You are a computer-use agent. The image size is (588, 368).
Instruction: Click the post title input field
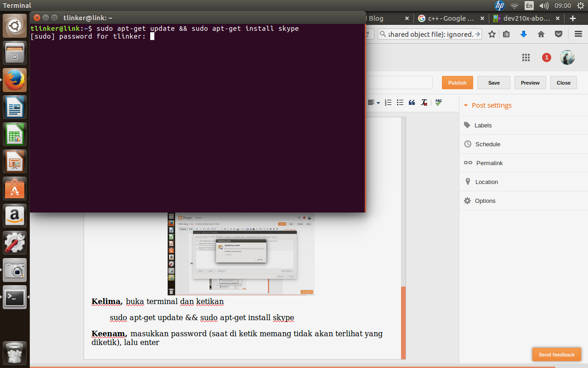(399, 83)
